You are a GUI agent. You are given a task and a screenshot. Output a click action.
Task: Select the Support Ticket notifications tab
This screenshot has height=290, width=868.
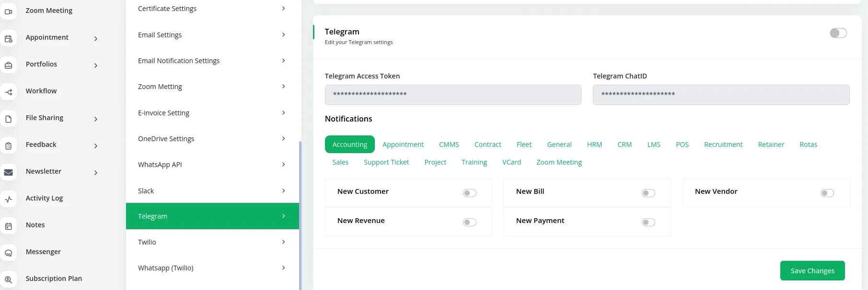click(x=386, y=162)
